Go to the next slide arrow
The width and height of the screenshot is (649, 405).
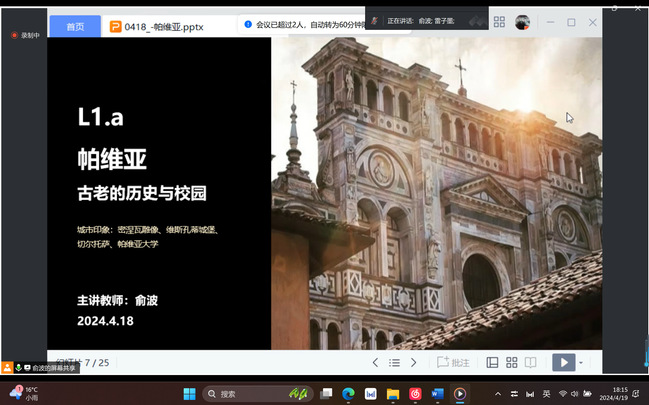tap(416, 362)
